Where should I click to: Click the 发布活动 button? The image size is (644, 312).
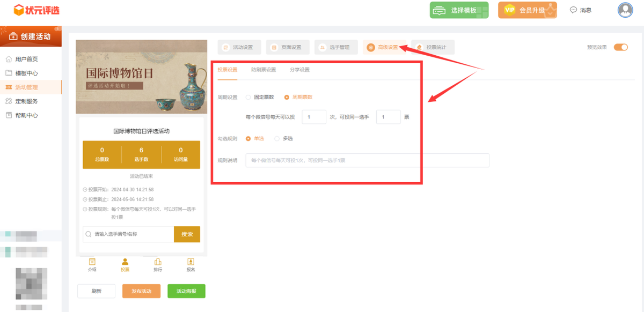(141, 291)
